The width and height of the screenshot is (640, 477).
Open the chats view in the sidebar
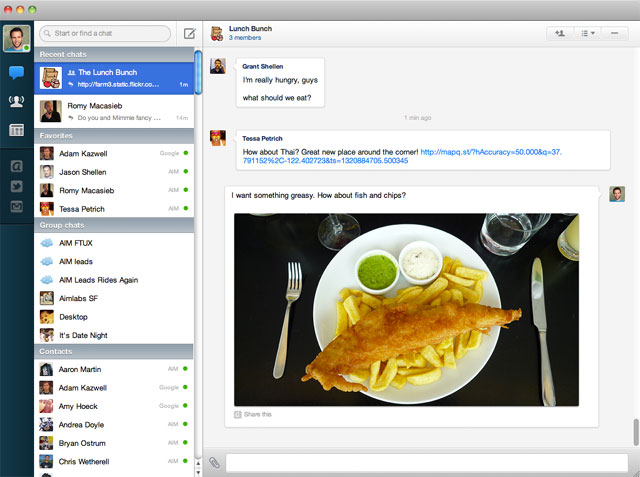click(17, 73)
